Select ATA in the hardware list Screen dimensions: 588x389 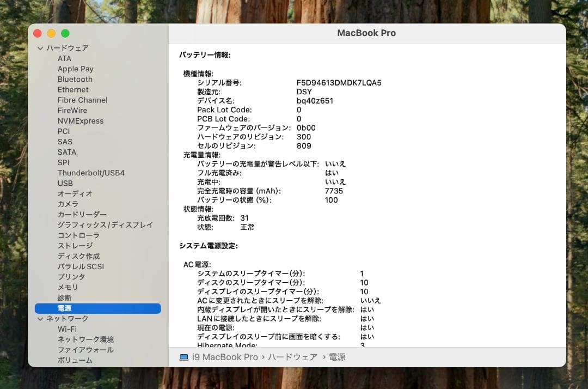click(64, 58)
